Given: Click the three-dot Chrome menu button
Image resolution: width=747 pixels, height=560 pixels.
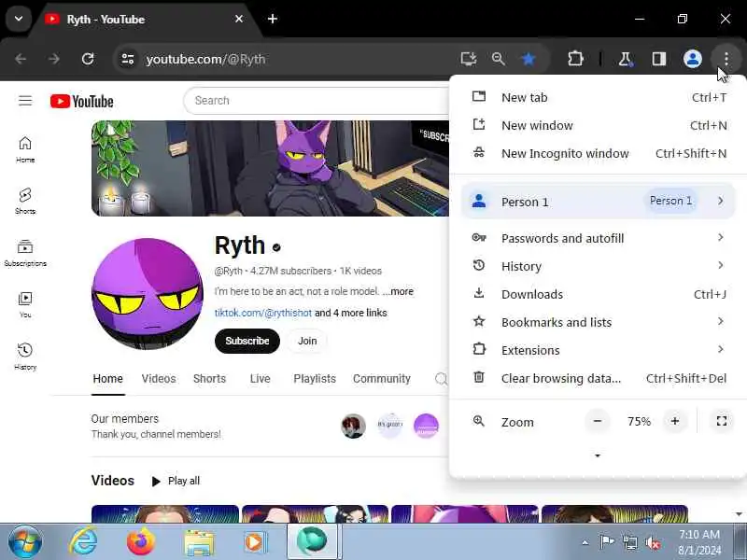Looking at the screenshot, I should pos(726,59).
